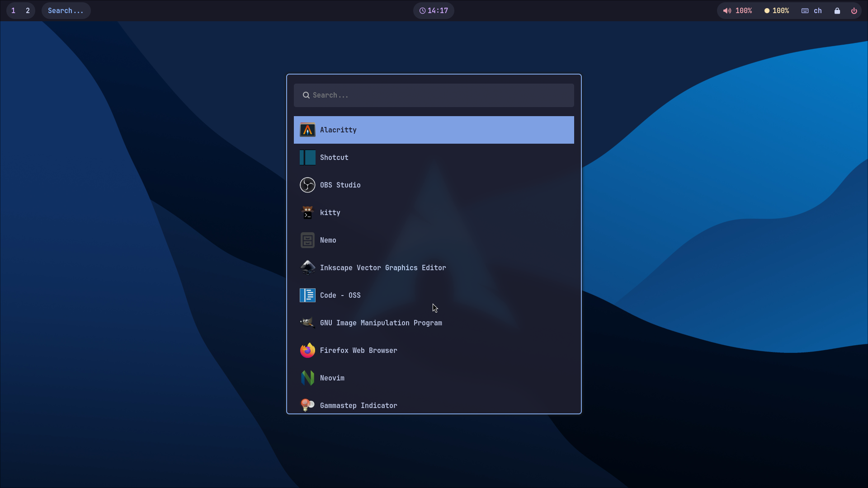Click the Code - OSS icon
Viewport: 868px width, 488px height.
[x=307, y=296]
